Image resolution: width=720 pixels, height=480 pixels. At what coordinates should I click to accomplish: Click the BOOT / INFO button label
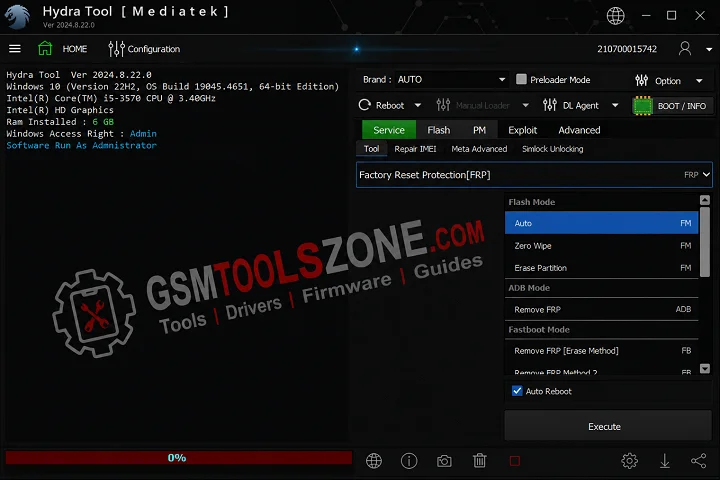pyautogui.click(x=681, y=106)
